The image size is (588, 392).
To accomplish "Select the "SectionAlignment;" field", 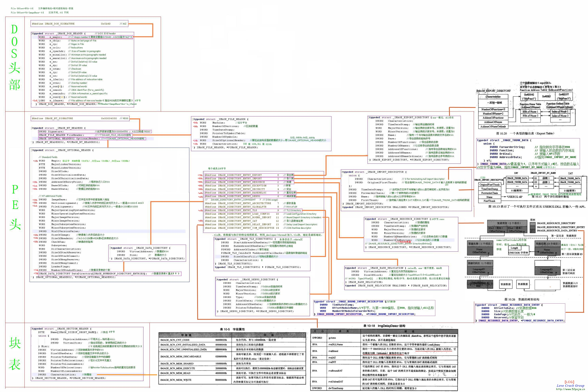I will pyautogui.click(x=65, y=203).
